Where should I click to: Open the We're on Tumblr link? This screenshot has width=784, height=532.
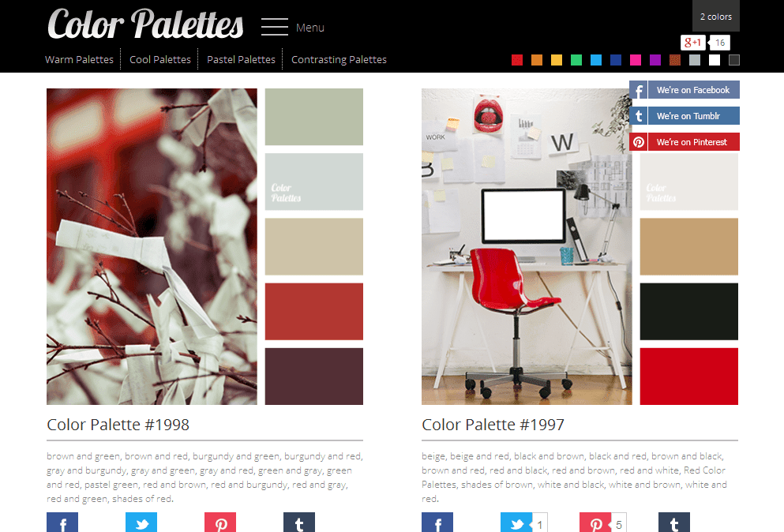(x=685, y=116)
